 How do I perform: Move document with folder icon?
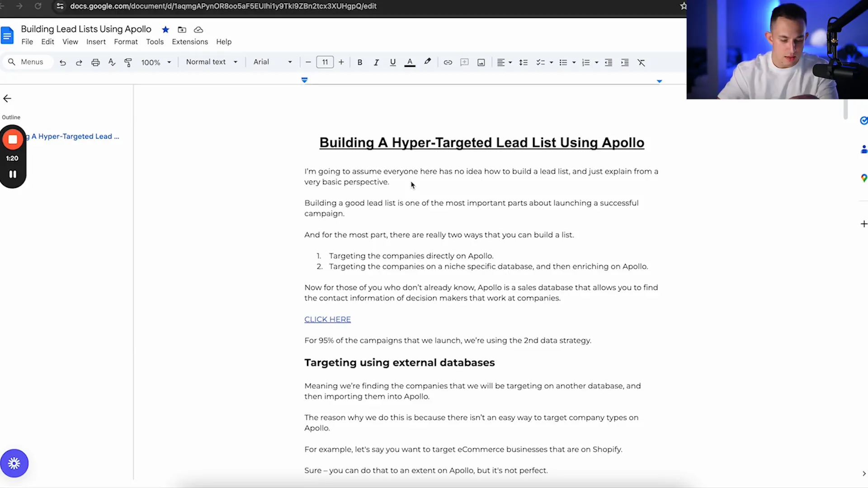click(182, 29)
